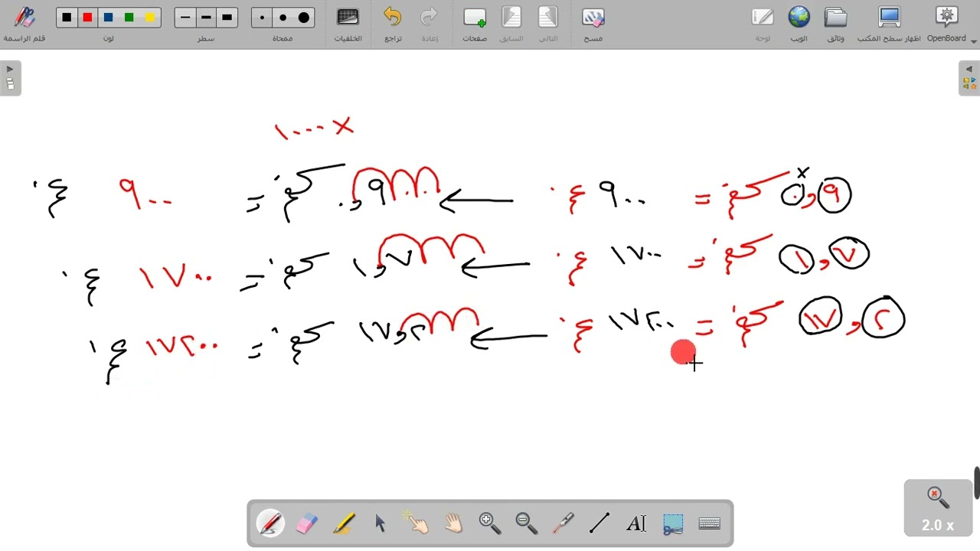Activate the arrow selector tool
Screen dimensions: 980x551
[381, 523]
